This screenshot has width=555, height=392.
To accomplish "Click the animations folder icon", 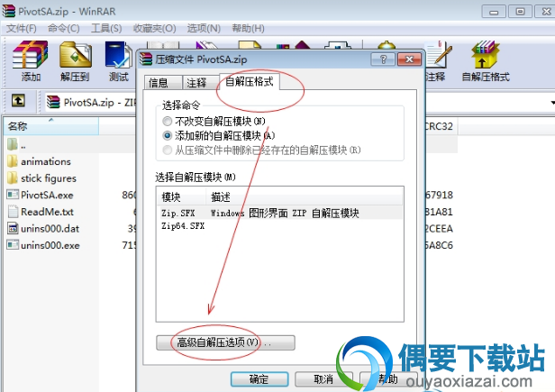I will coord(13,161).
